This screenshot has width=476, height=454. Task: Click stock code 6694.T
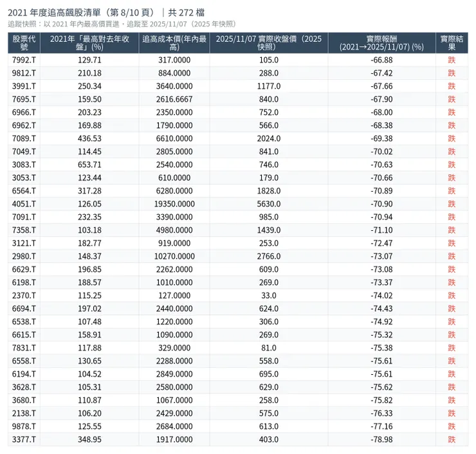[x=24, y=308]
